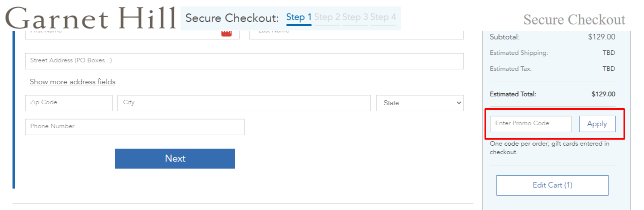This screenshot has width=644, height=210.
Task: Select the Zip Code input
Action: [x=68, y=103]
